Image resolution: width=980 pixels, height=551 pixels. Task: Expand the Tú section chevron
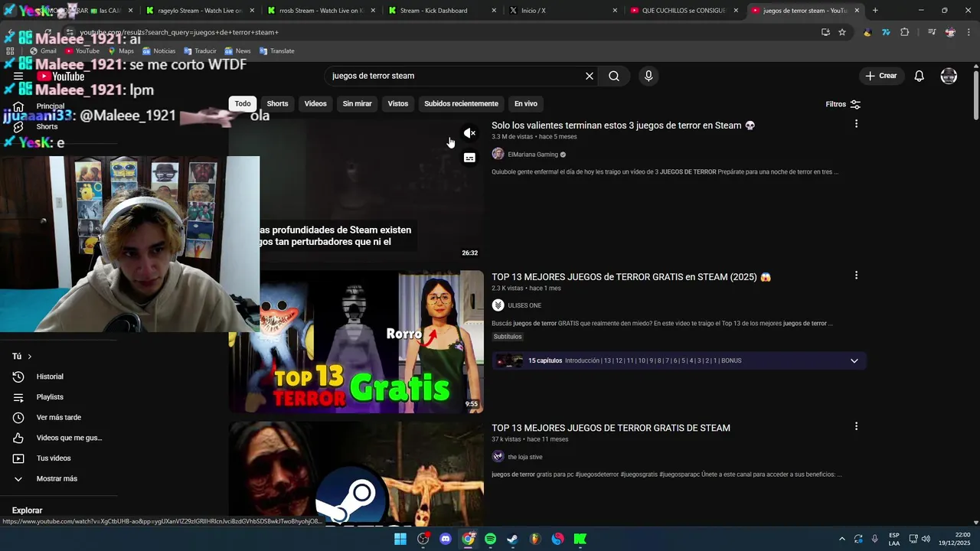click(x=30, y=357)
